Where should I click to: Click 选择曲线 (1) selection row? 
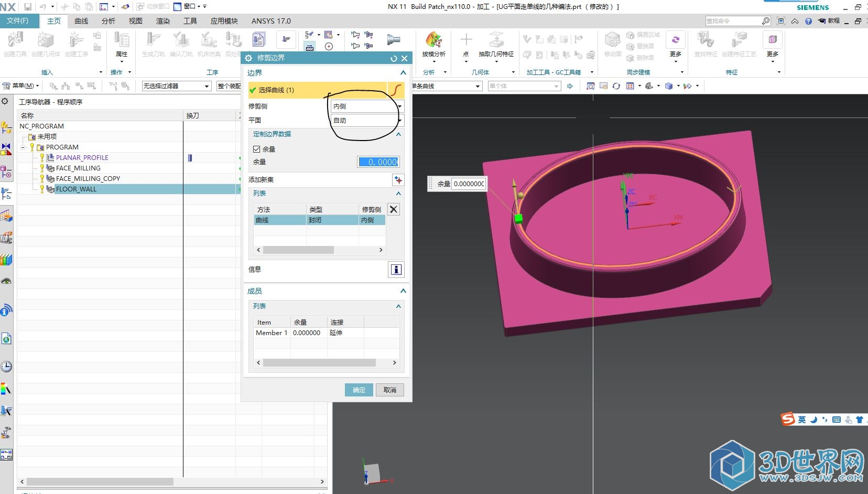tap(318, 90)
